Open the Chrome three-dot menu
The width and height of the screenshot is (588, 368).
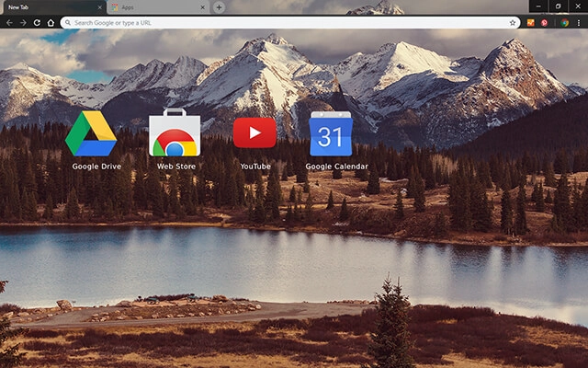[579, 23]
